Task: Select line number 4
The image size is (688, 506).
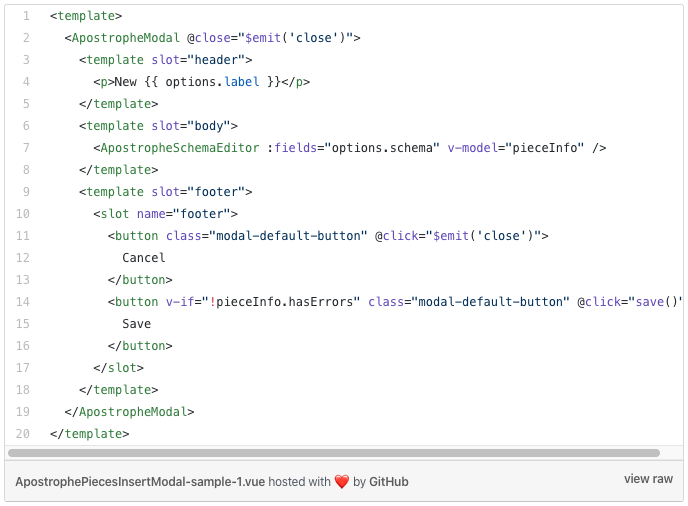Action: (26, 82)
